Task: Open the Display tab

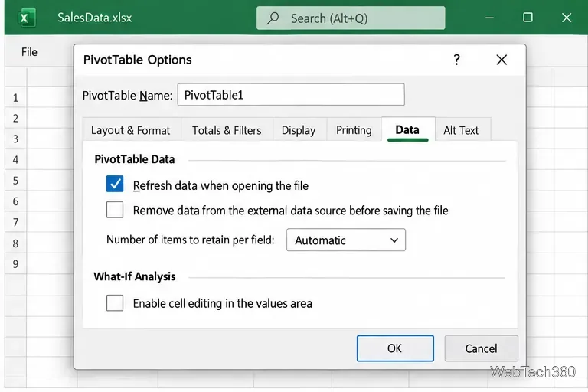Action: pyautogui.click(x=299, y=130)
